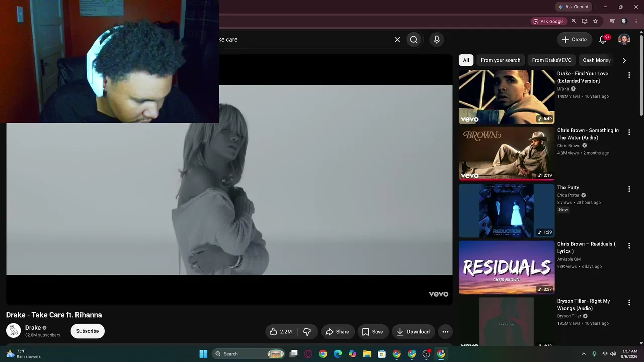Subscribe to the Drake channel
The image size is (644, 362).
coord(88,331)
